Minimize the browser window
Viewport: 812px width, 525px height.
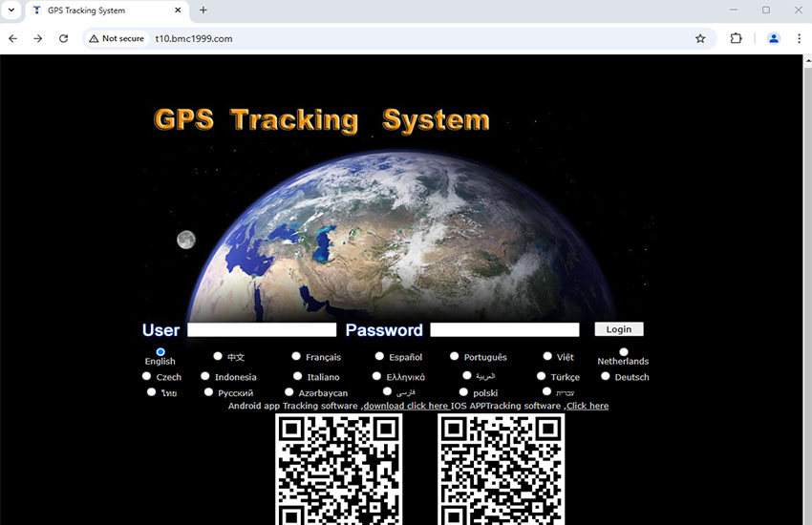click(734, 10)
